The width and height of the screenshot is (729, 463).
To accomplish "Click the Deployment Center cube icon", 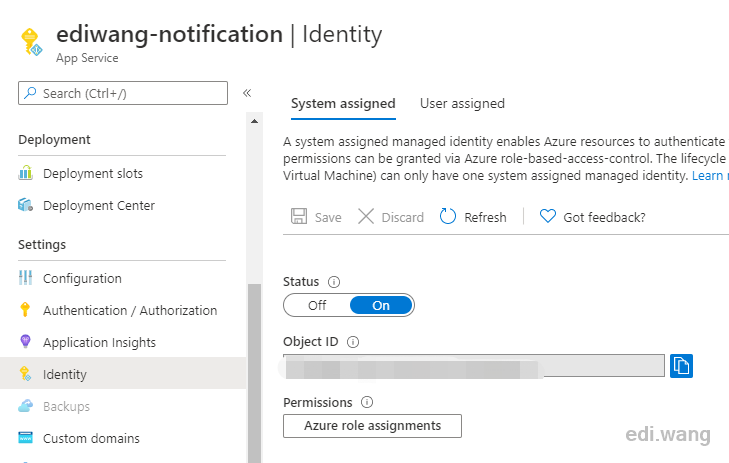I will pos(26,205).
